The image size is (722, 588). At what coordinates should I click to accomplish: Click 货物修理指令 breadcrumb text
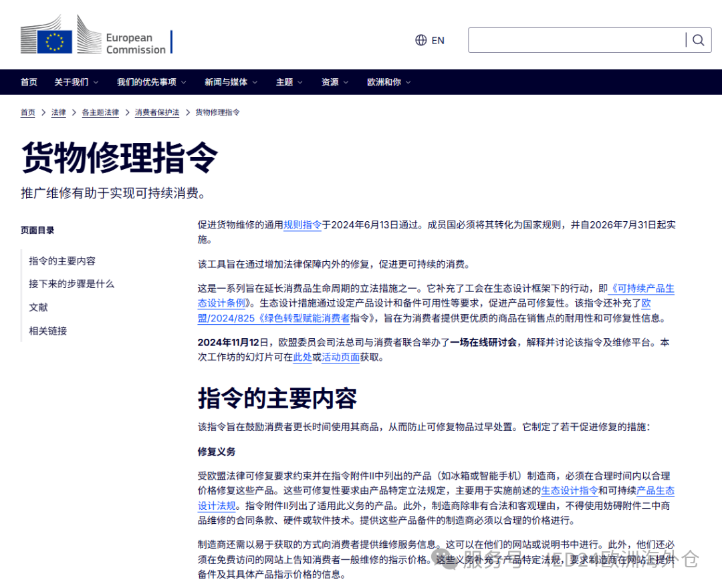coord(217,112)
